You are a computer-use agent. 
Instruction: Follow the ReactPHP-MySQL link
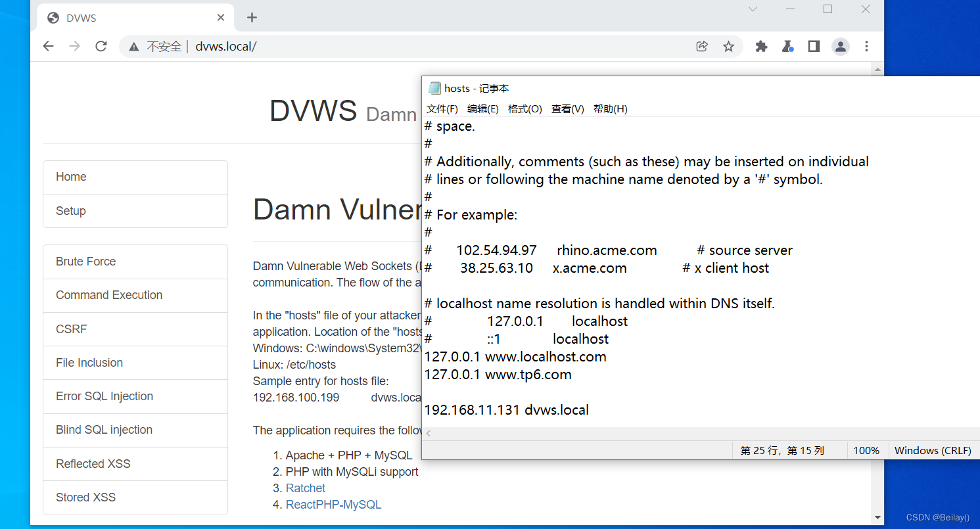(333, 505)
